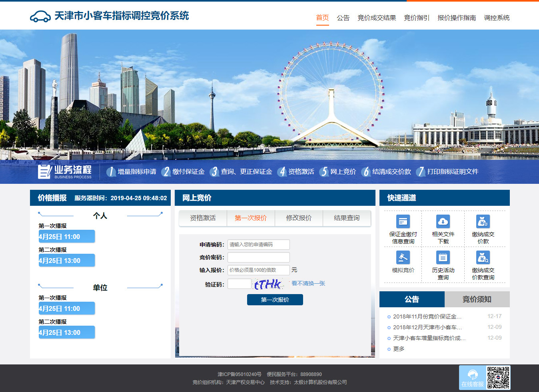Screen dimensions: 539x392
Task: Open the 更多 announcements link
Action: (x=399, y=349)
